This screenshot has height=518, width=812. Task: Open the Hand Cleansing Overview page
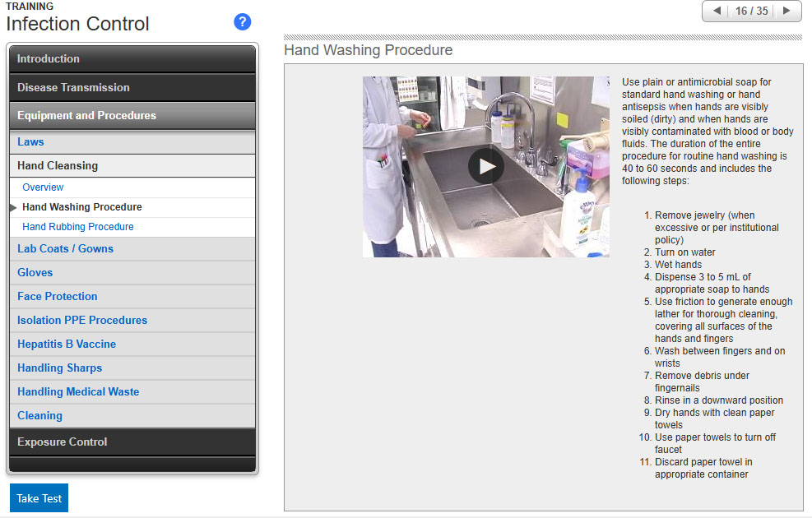coord(43,187)
